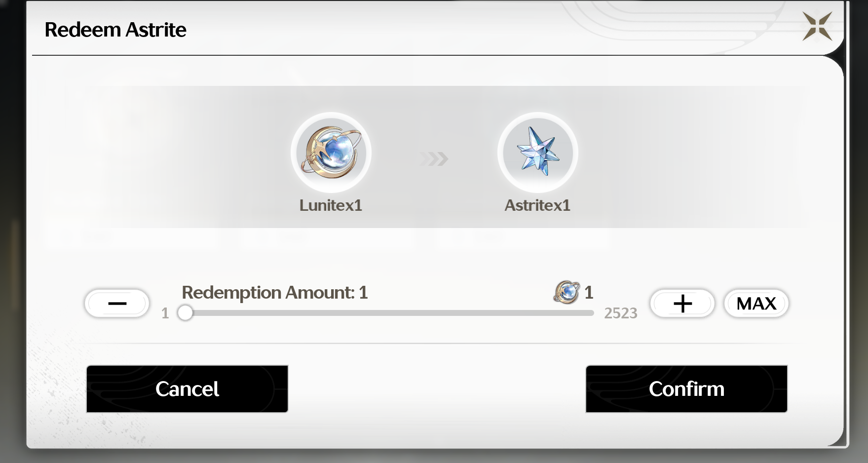Set redemption amount to MAX
The width and height of the screenshot is (868, 463).
756,303
